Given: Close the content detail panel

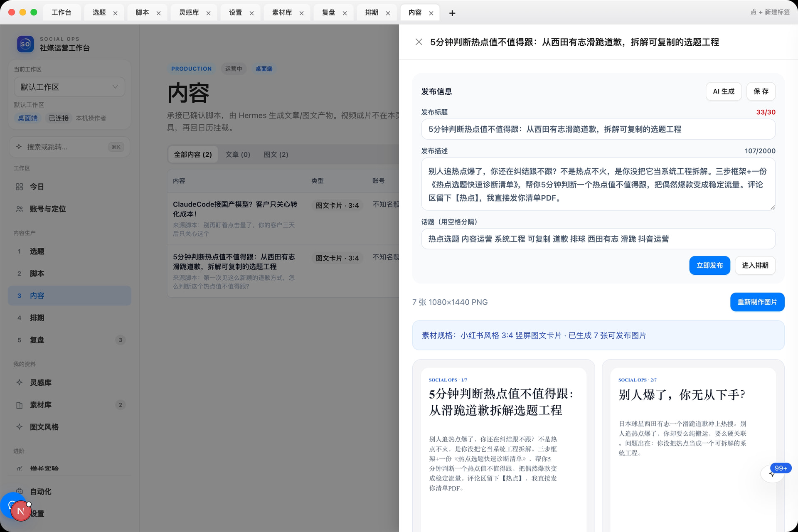Looking at the screenshot, I should click(x=419, y=42).
